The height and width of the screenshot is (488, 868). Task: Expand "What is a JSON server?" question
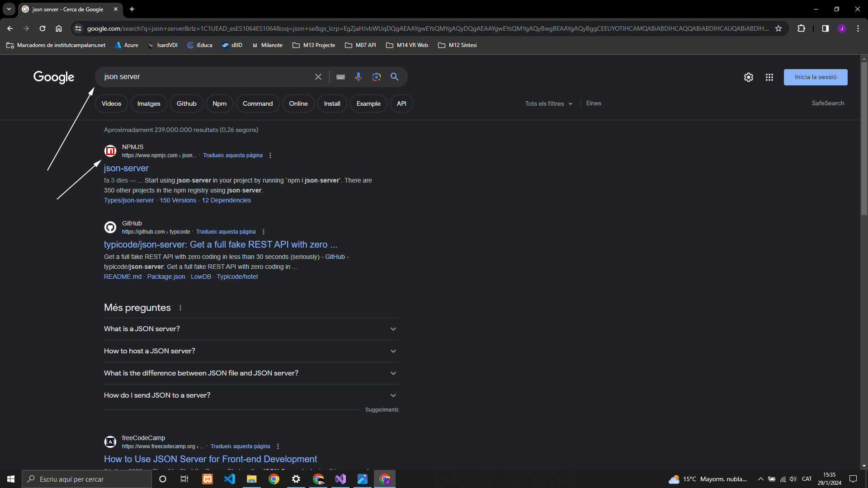coord(251,329)
